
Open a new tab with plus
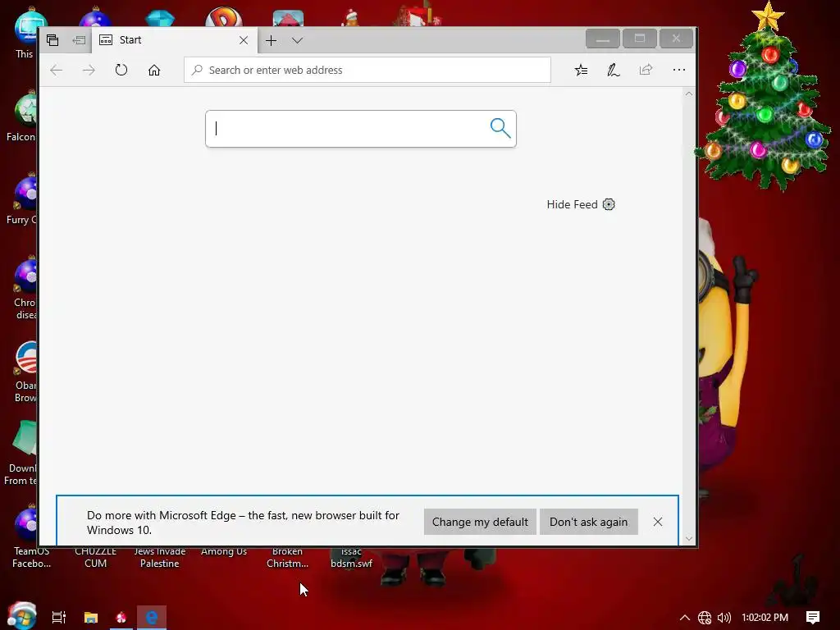point(271,40)
